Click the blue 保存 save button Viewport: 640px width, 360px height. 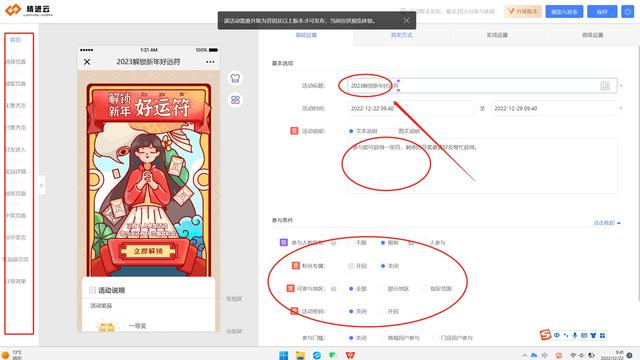602,11
